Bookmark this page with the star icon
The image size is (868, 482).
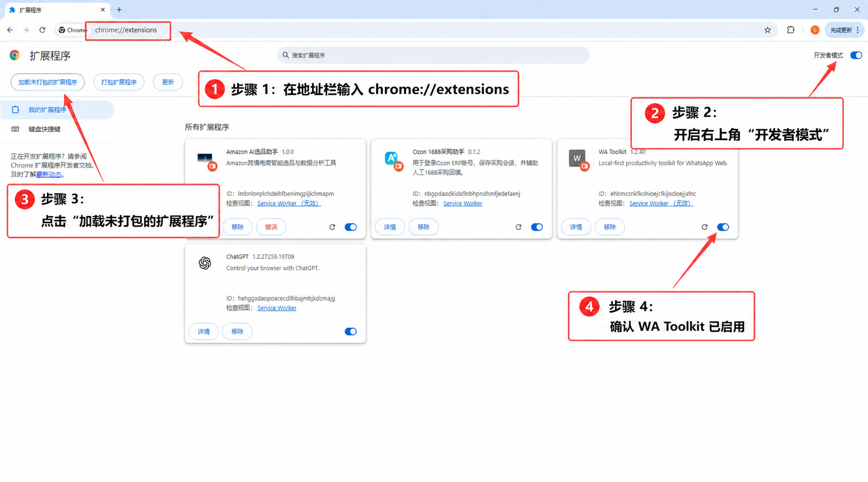767,30
